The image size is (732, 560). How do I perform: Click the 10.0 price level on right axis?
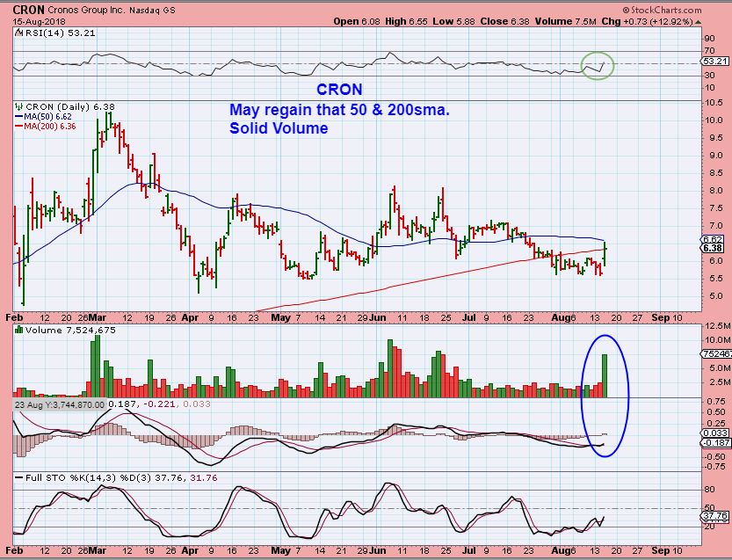tap(714, 120)
